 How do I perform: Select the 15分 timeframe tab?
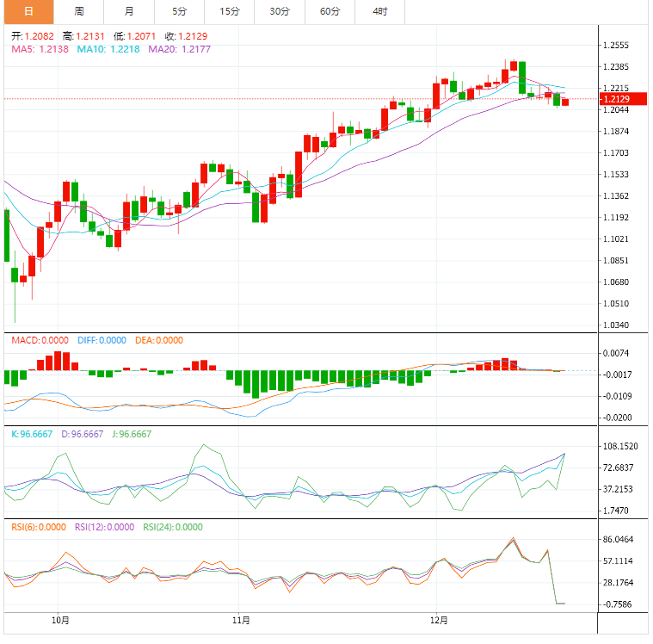230,11
